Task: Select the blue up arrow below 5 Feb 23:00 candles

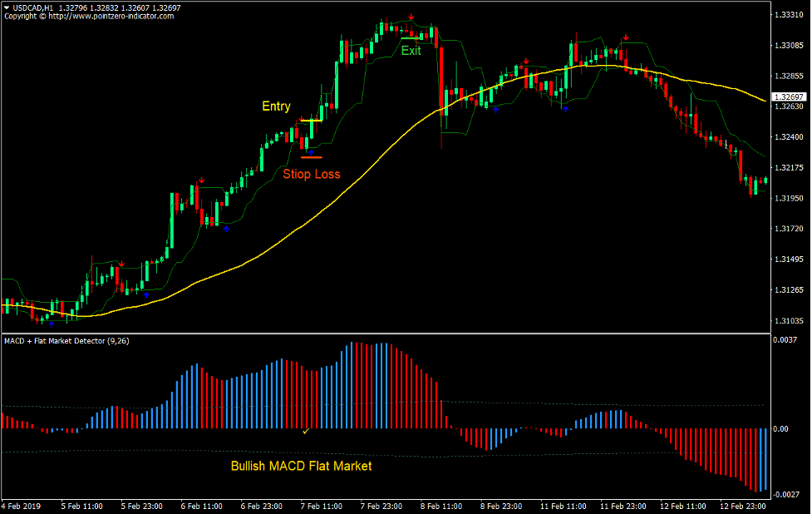Action: tap(146, 295)
